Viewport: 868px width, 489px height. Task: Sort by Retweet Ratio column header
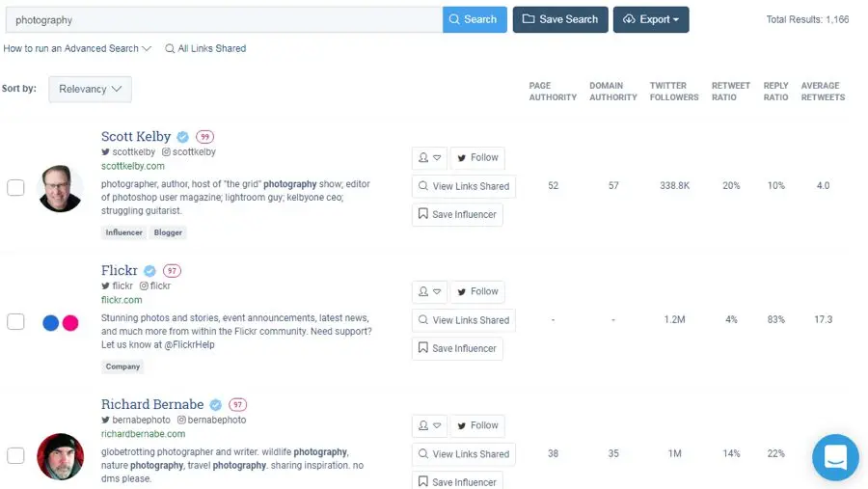(x=731, y=92)
